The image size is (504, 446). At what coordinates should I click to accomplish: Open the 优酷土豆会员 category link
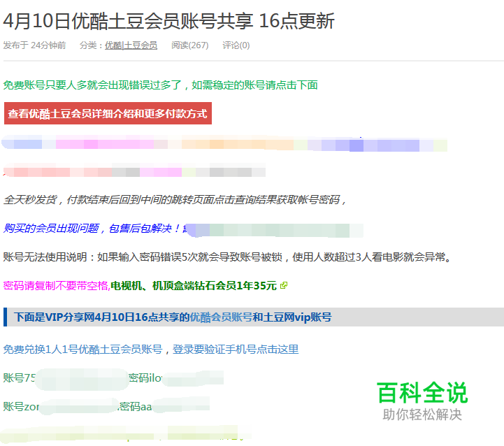(131, 45)
